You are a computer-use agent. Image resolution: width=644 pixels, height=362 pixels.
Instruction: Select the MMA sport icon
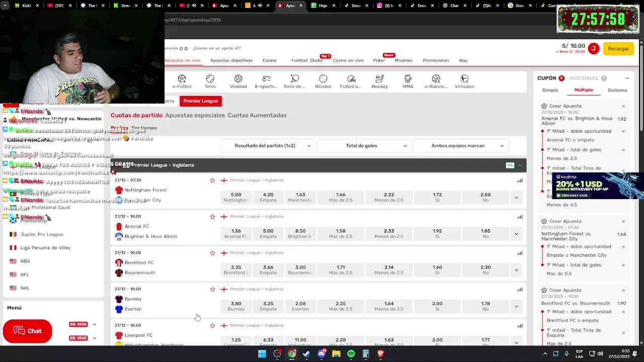click(408, 81)
